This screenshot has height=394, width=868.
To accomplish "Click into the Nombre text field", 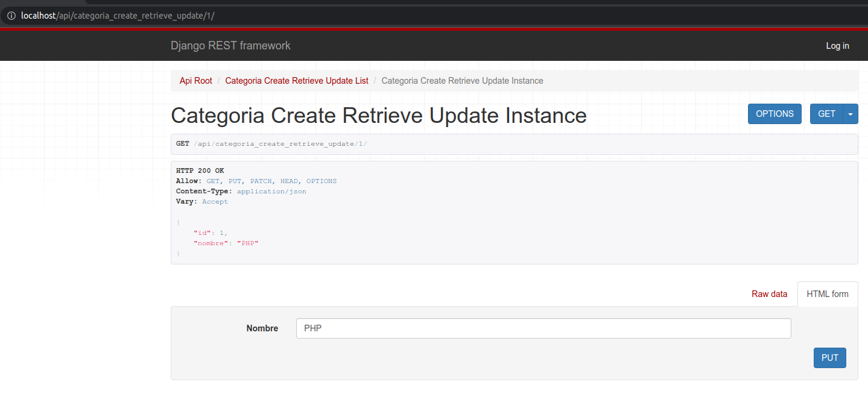I will (543, 328).
